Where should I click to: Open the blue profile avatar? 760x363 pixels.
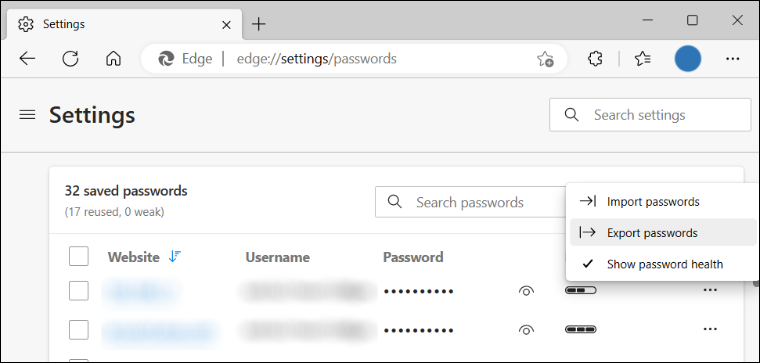[688, 59]
